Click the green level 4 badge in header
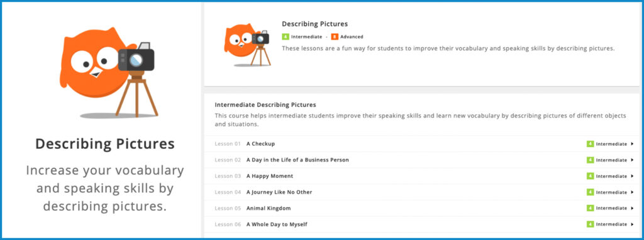644x240 pixels. (x=286, y=36)
